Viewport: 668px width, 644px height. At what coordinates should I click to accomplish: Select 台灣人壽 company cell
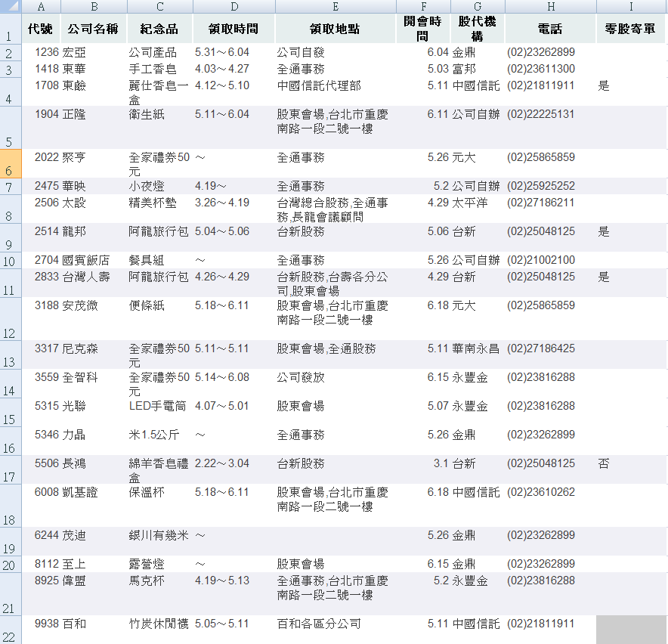click(x=94, y=283)
